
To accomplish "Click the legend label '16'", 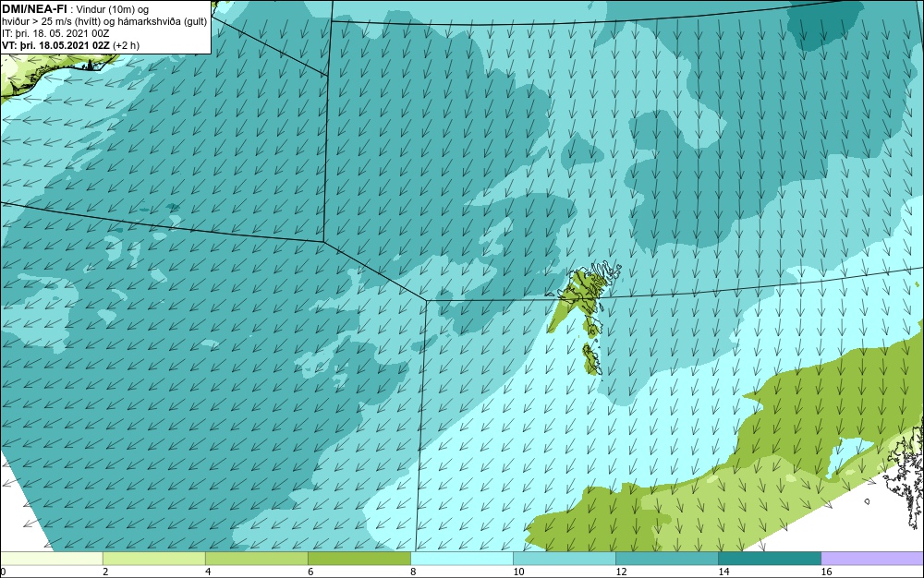I will click(x=826, y=572).
